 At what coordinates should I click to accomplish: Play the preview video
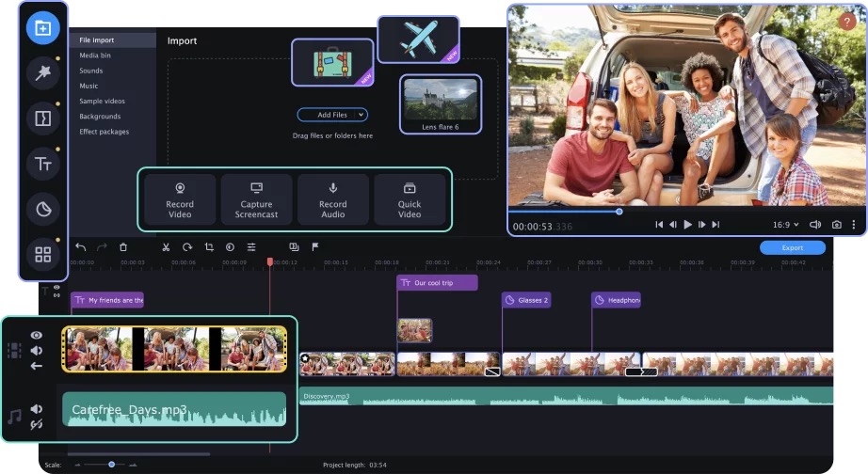[687, 225]
